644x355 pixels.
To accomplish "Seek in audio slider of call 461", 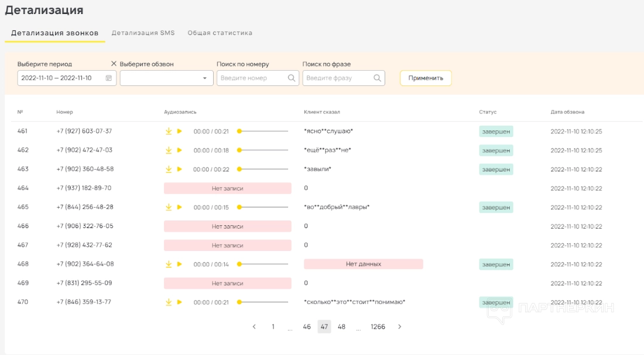I will (x=263, y=131).
